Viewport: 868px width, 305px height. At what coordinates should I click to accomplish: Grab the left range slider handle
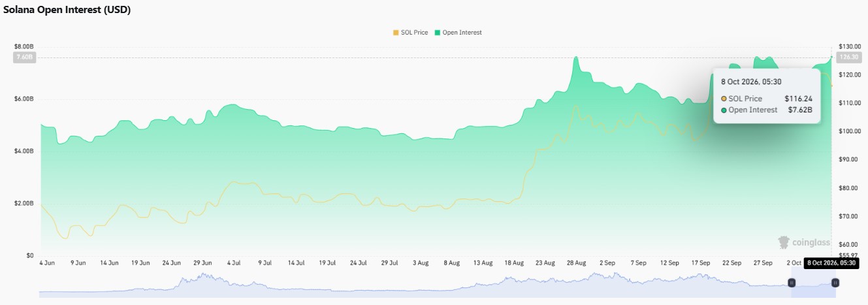coord(792,283)
